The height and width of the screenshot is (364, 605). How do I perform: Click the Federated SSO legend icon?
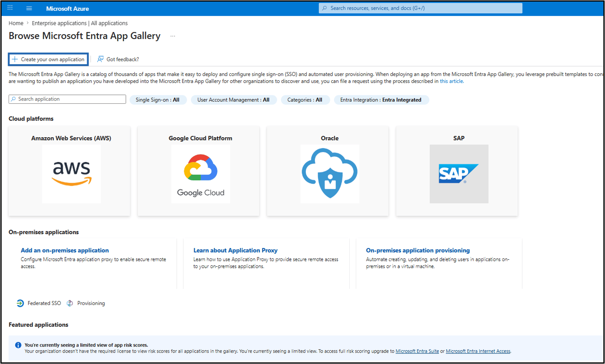click(20, 303)
